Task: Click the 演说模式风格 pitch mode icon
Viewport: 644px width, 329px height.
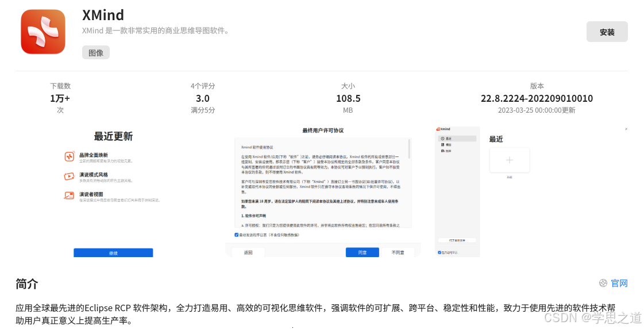Action: (69, 176)
